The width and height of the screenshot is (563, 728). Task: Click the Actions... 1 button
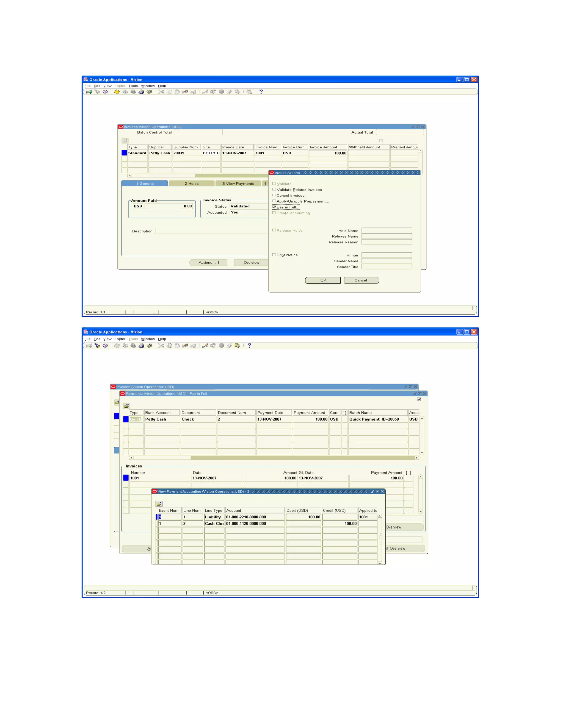click(208, 263)
